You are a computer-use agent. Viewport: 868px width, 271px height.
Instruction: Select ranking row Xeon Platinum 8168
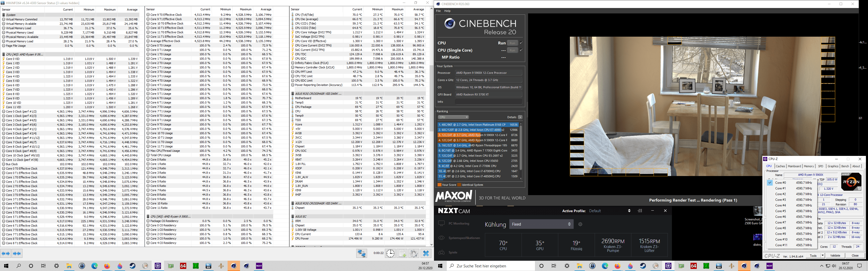[x=478, y=125]
